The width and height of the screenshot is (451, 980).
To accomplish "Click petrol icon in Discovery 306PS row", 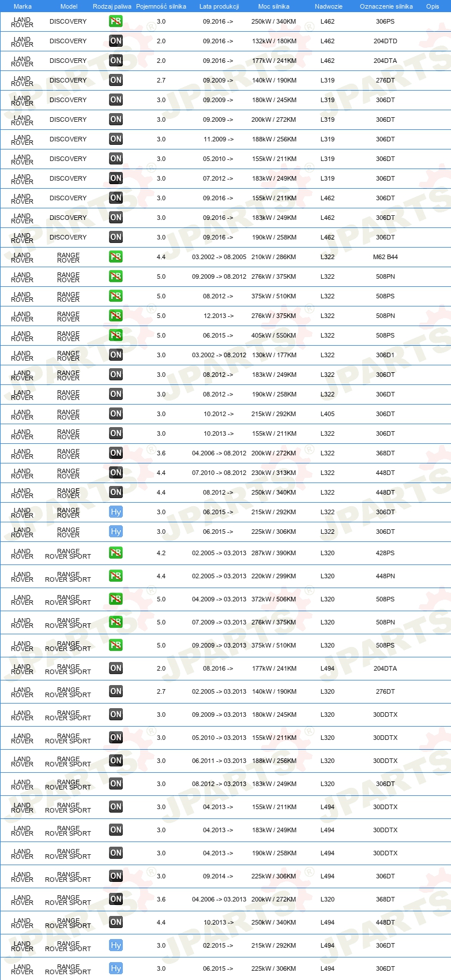I will 116,21.
